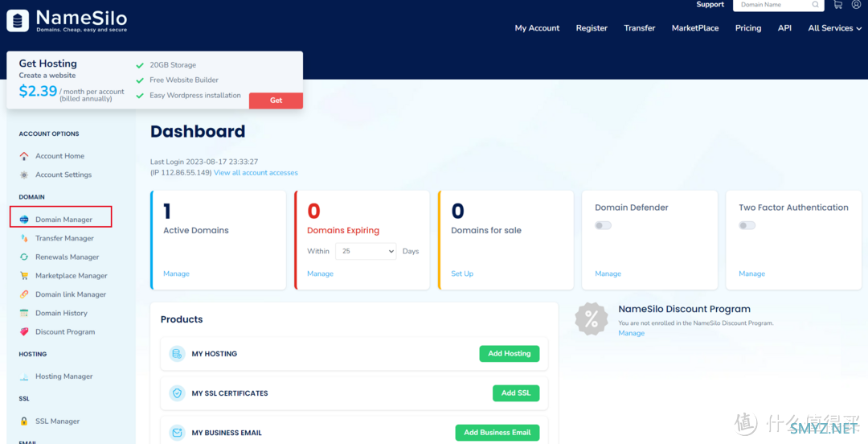Open SSL Manager in sidebar
868x444 pixels.
tap(58, 421)
